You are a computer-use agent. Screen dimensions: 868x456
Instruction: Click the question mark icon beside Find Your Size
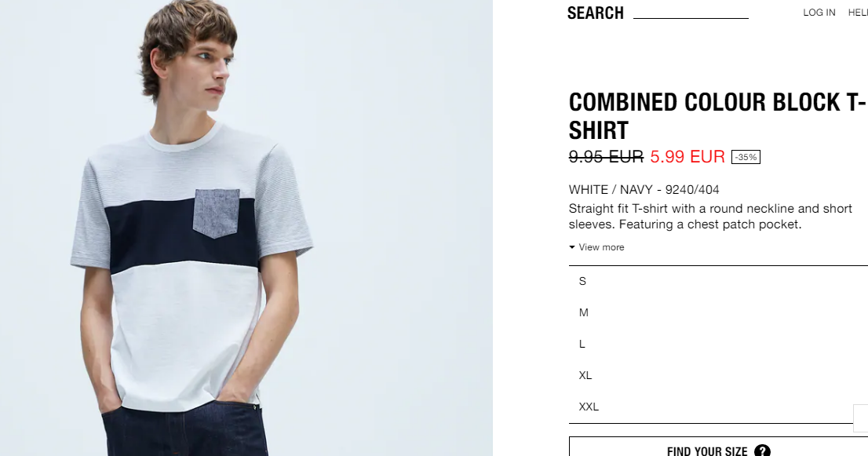tap(762, 451)
